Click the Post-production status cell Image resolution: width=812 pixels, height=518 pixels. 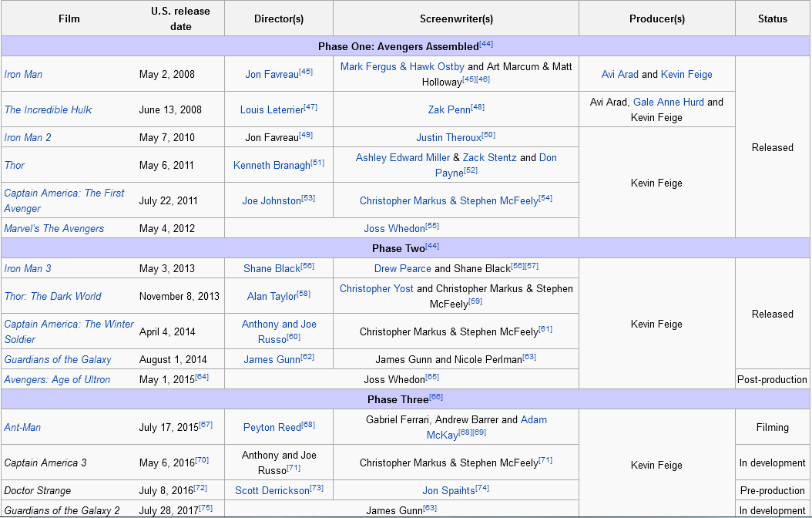point(772,379)
